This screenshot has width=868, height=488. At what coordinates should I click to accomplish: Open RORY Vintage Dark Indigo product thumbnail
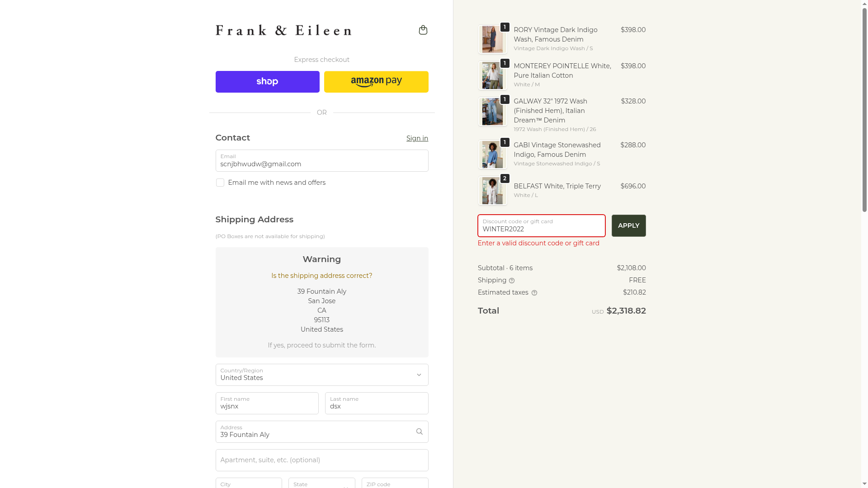[492, 39]
